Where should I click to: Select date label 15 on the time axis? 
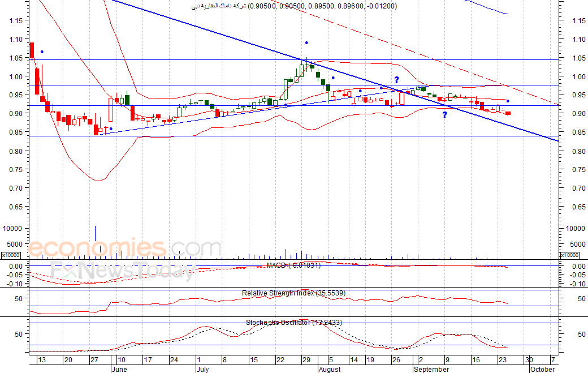(254, 360)
